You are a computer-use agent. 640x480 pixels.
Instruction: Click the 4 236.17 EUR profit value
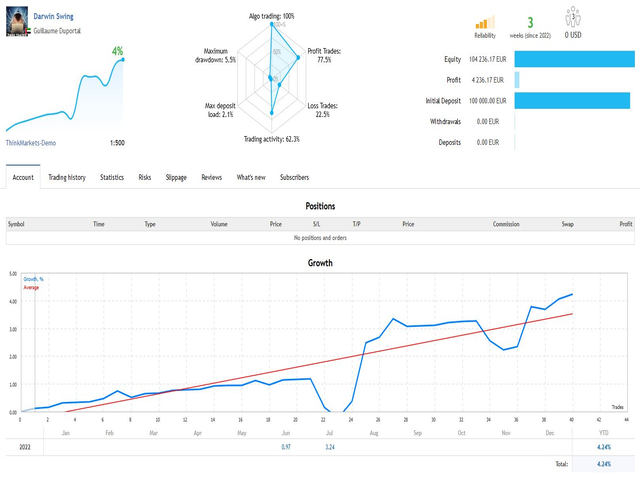click(x=488, y=80)
